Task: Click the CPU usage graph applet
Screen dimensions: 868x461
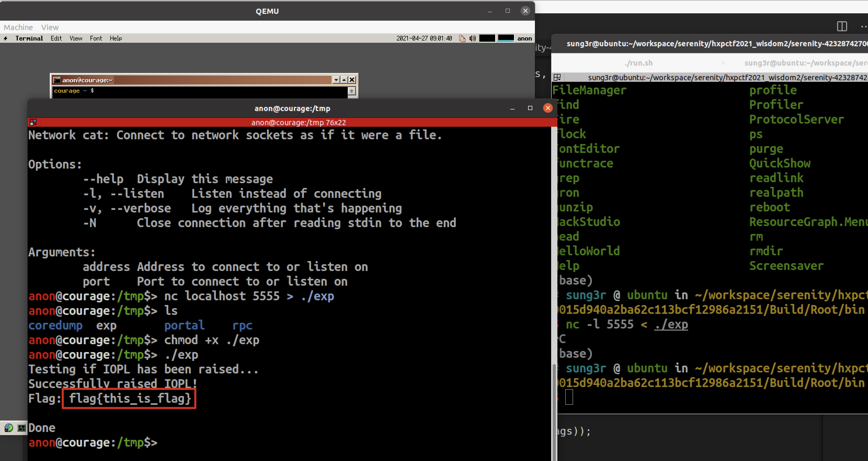Action: point(487,38)
